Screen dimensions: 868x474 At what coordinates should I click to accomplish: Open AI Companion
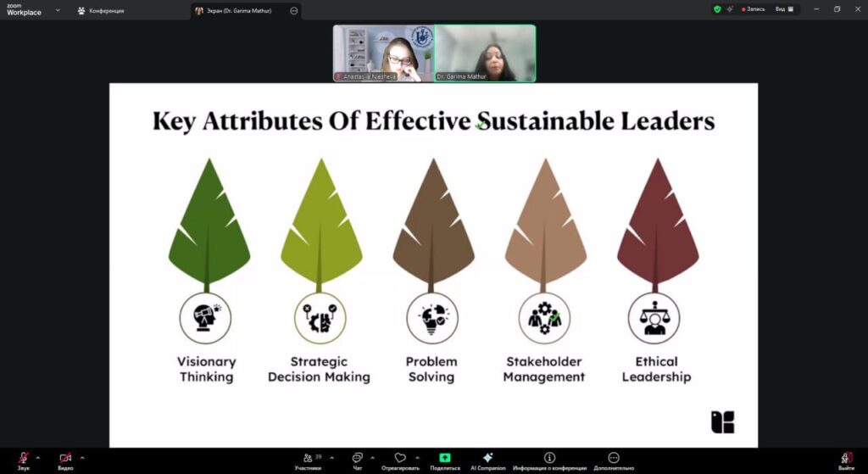tap(487, 458)
